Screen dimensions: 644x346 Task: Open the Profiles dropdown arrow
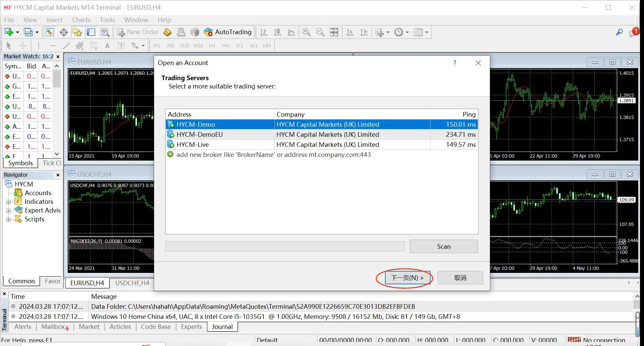pyautogui.click(x=37, y=33)
